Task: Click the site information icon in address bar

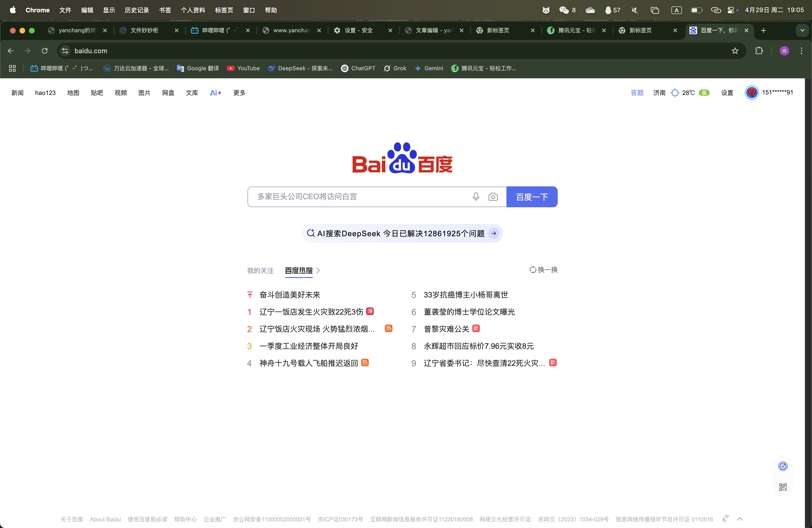Action: click(x=65, y=51)
